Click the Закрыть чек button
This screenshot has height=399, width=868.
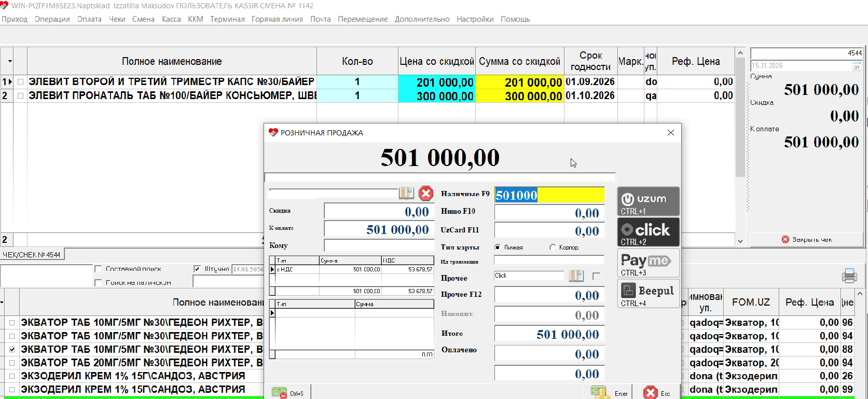[x=807, y=240]
